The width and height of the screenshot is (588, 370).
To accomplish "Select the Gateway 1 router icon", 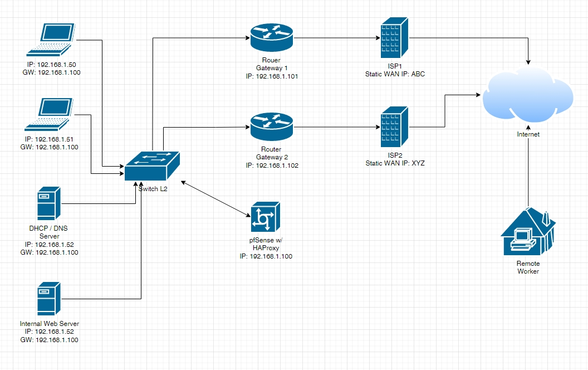I will click(271, 37).
